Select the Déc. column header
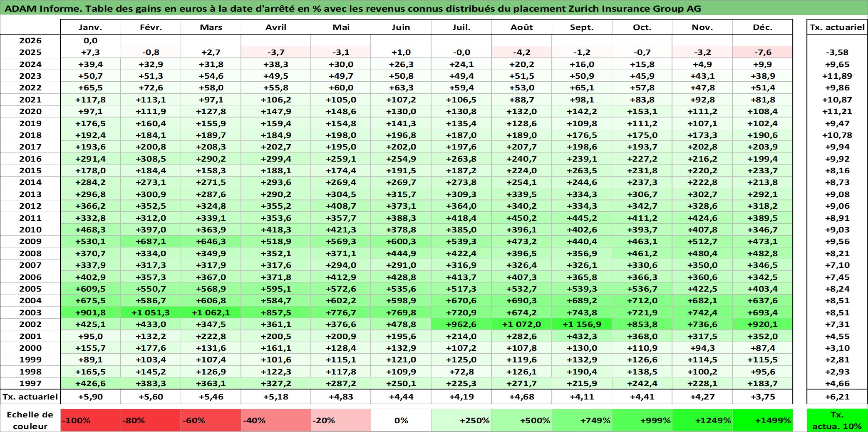The height and width of the screenshot is (432, 868). click(x=763, y=27)
